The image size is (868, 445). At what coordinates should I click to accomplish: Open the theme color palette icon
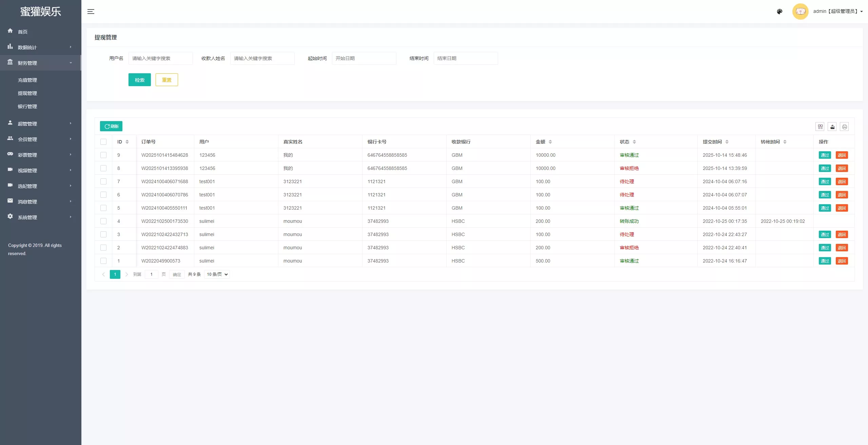pyautogui.click(x=780, y=12)
